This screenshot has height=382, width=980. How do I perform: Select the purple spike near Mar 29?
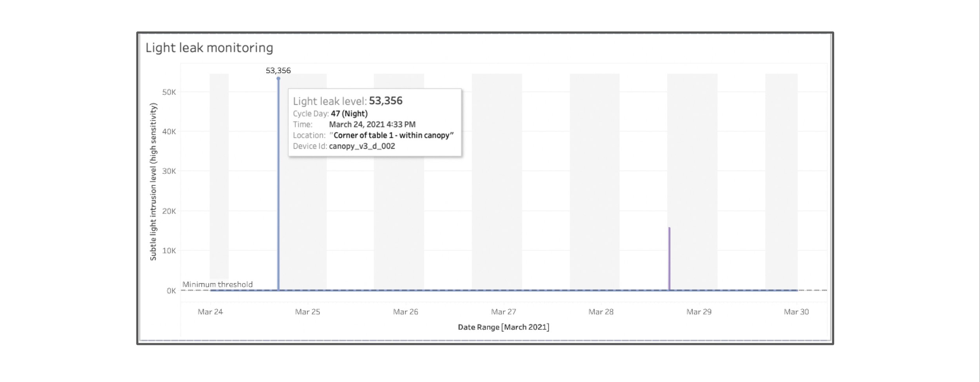pyautogui.click(x=669, y=259)
